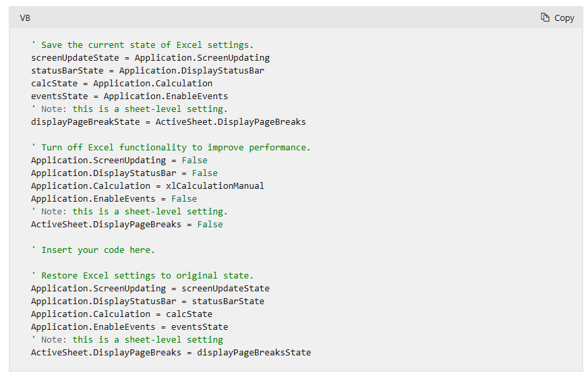Click the screenUpdateState variable on the first code line
Image resolution: width=588 pixels, height=375 pixels.
tap(75, 58)
